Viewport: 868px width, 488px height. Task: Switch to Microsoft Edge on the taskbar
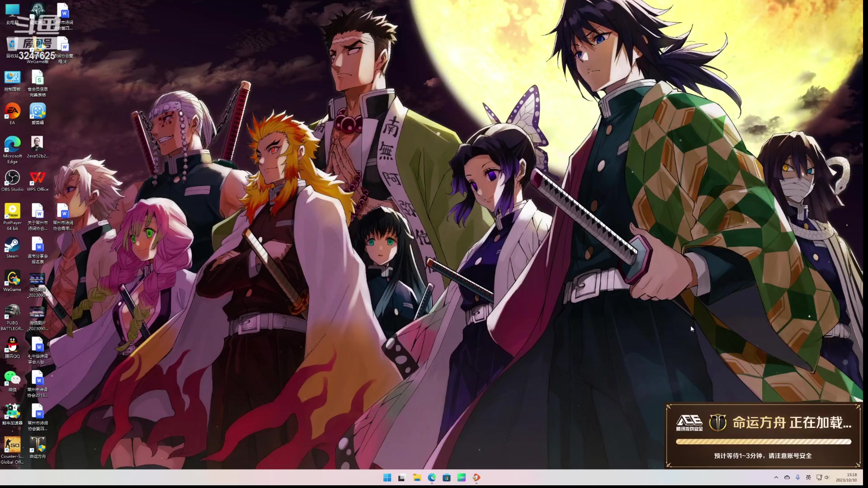pyautogui.click(x=432, y=478)
